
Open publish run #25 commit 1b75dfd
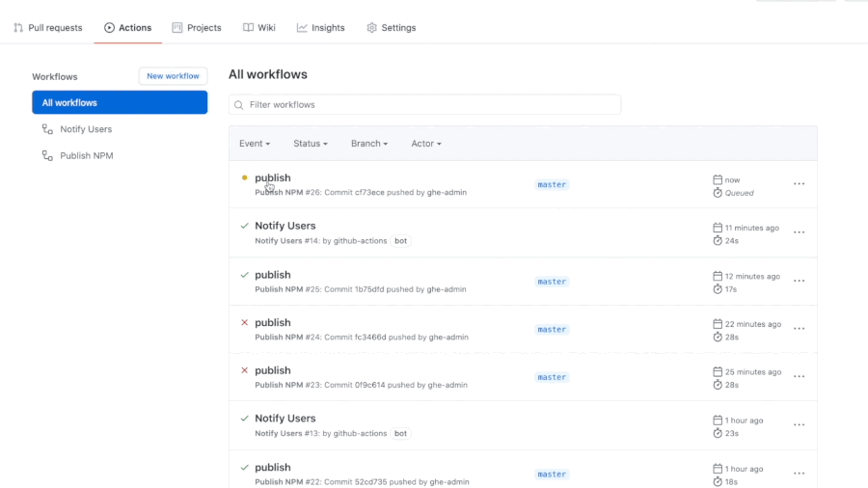(x=272, y=275)
